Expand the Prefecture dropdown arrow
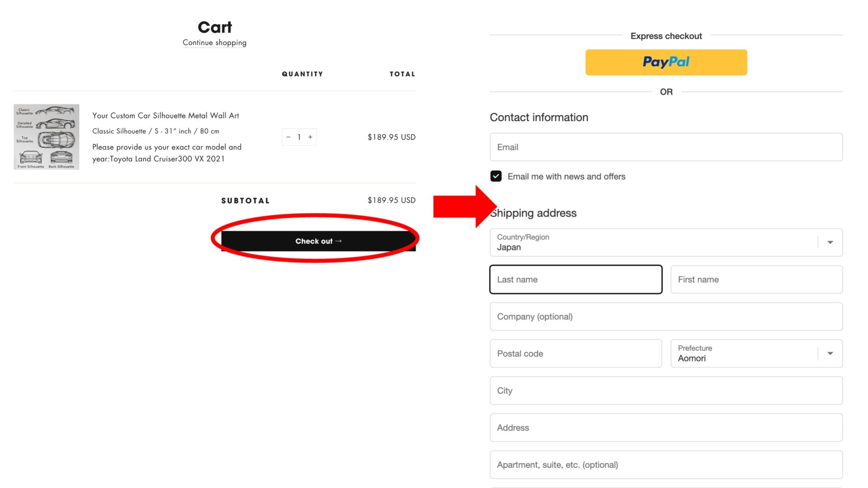868x488 pixels. click(830, 354)
